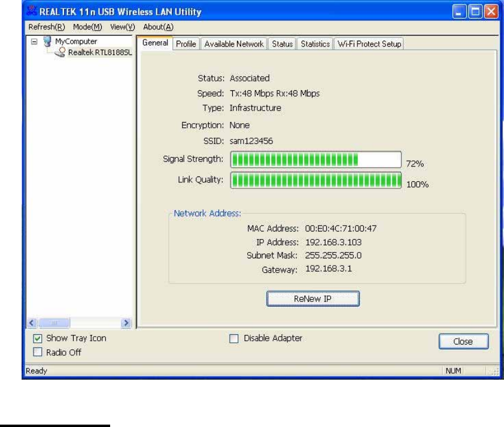This screenshot has width=504, height=427.
Task: Enable the Radio Off checkbox
Action: pos(38,352)
